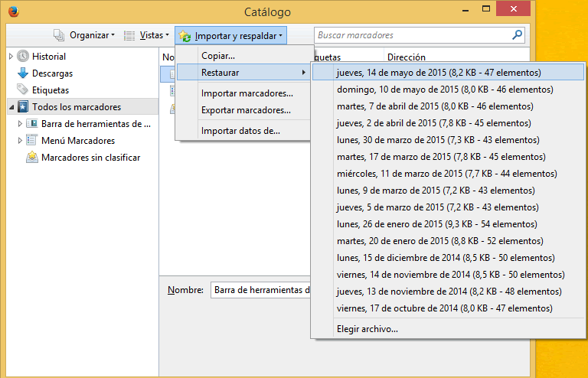This screenshot has height=378, width=588.
Task: Click the Firefox logo icon in title bar
Action: [14, 11]
